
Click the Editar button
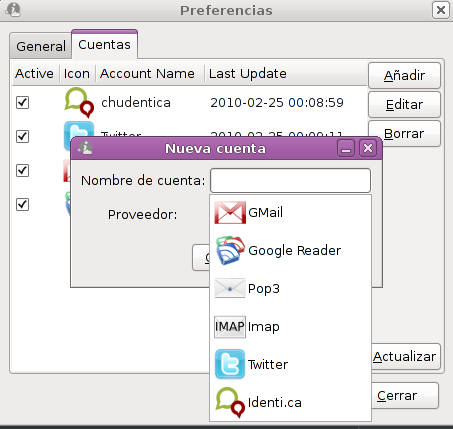[x=404, y=105]
